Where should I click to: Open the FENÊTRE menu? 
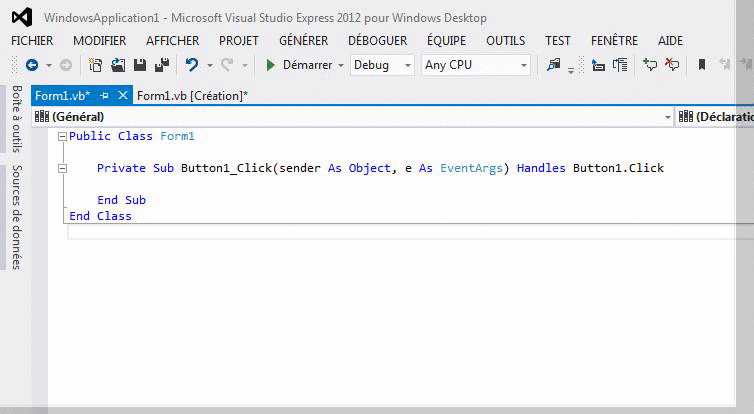tap(615, 41)
